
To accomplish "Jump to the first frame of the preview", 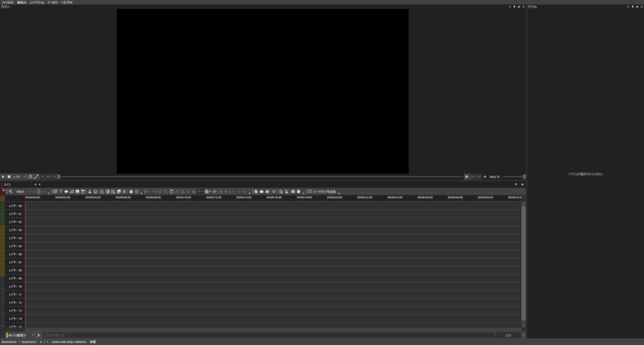I will click(x=43, y=177).
